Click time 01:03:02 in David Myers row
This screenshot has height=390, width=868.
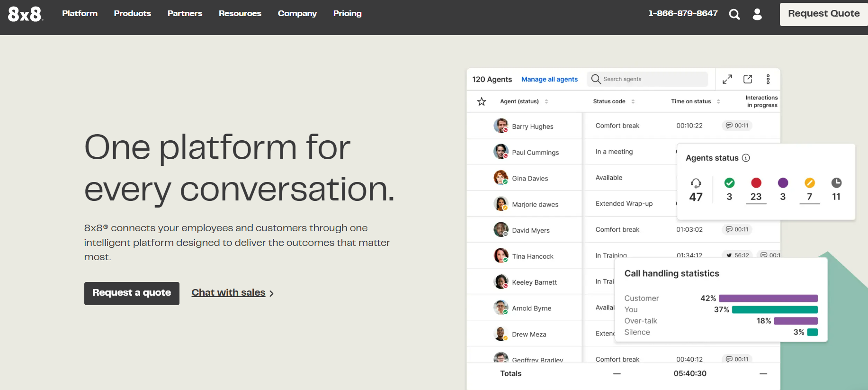(x=689, y=229)
